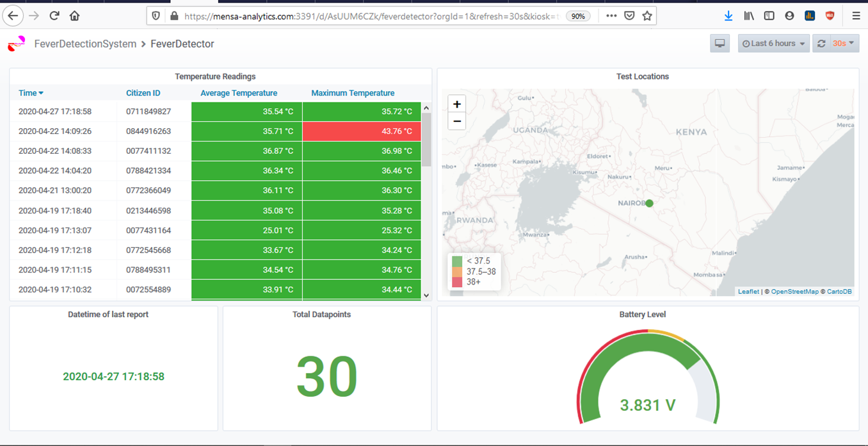Sort by Average Temperature column header
The image size is (868, 446).
tap(239, 93)
